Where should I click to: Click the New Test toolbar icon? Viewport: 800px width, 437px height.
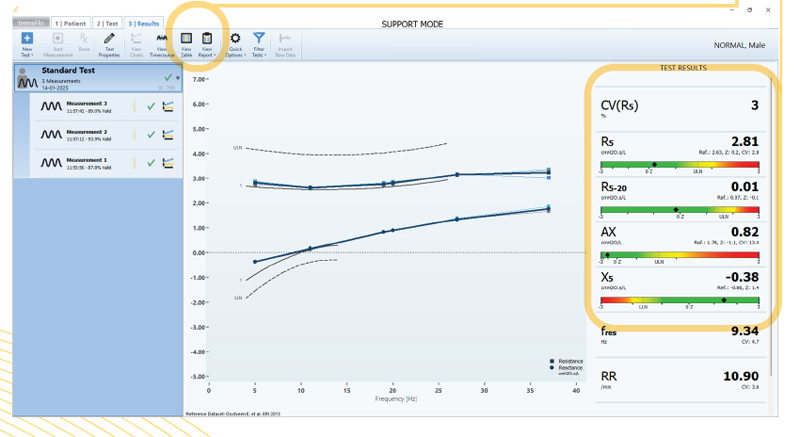27,40
